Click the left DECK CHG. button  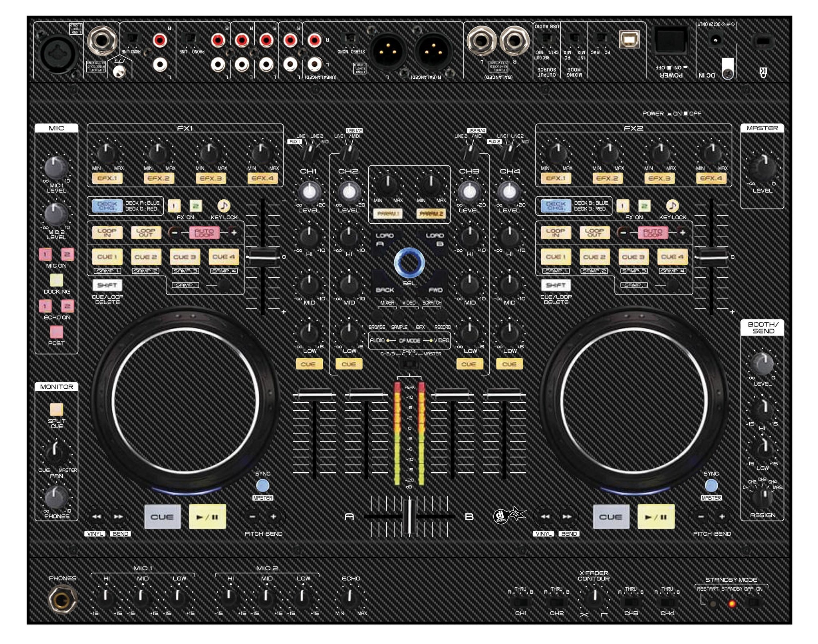[x=107, y=206]
